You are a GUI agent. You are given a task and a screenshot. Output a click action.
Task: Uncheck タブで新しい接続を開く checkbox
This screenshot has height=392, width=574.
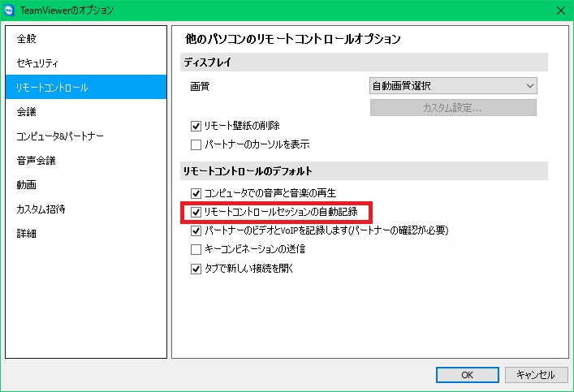196,269
